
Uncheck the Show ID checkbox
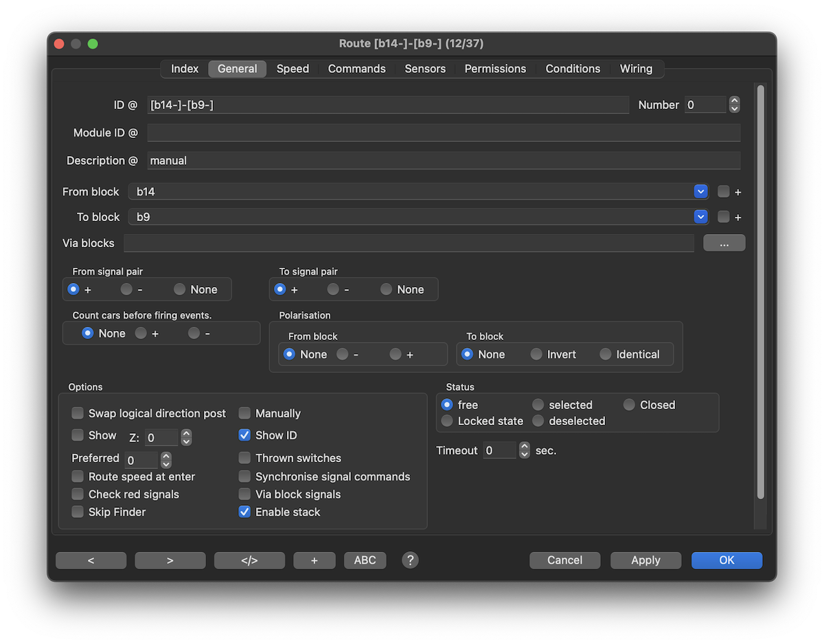pyautogui.click(x=244, y=435)
